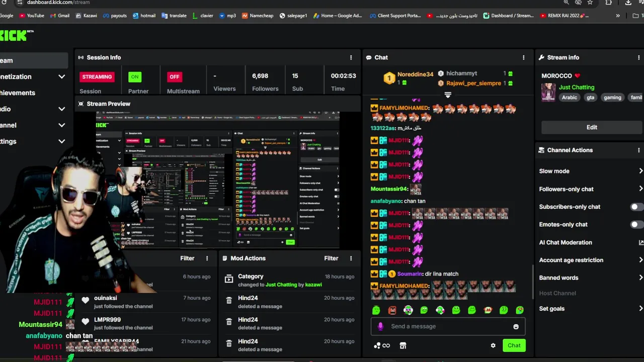Screen dimensions: 644x362
Task: Open the translate bookmark
Action: pyautogui.click(x=174, y=16)
